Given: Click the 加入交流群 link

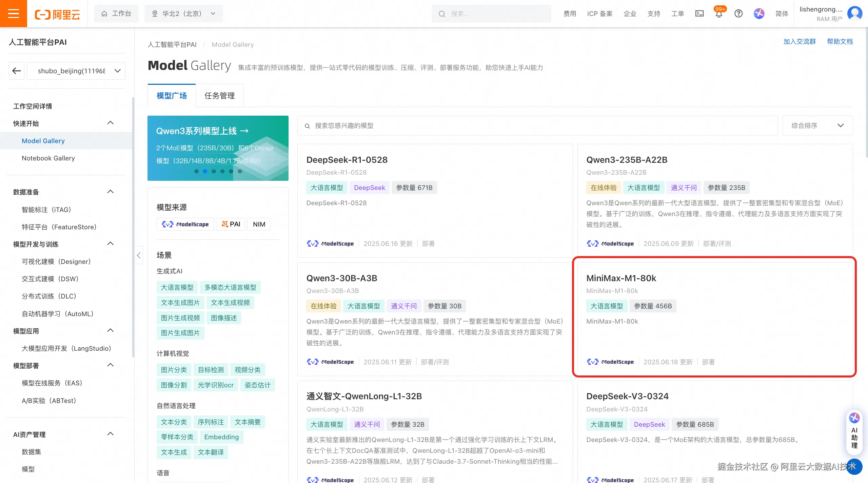Looking at the screenshot, I should pyautogui.click(x=800, y=41).
